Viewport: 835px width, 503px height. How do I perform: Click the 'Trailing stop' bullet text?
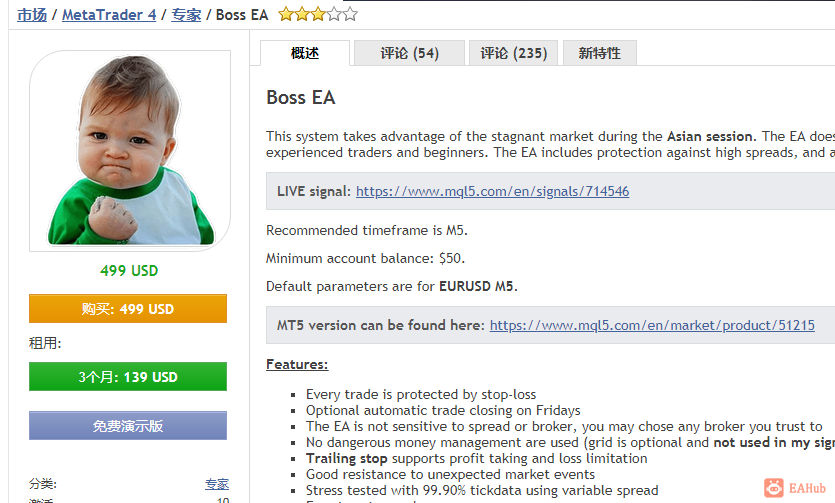point(346,458)
